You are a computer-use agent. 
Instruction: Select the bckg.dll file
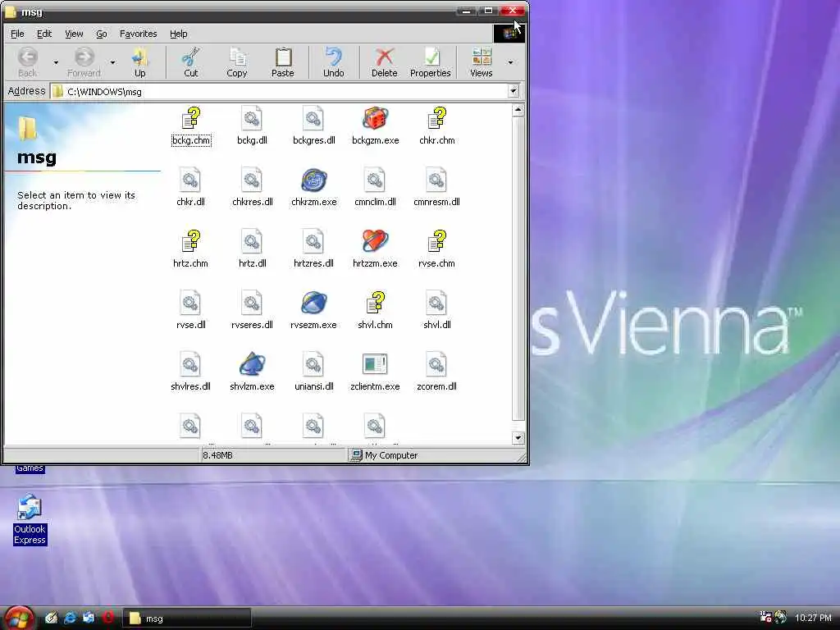pyautogui.click(x=252, y=126)
